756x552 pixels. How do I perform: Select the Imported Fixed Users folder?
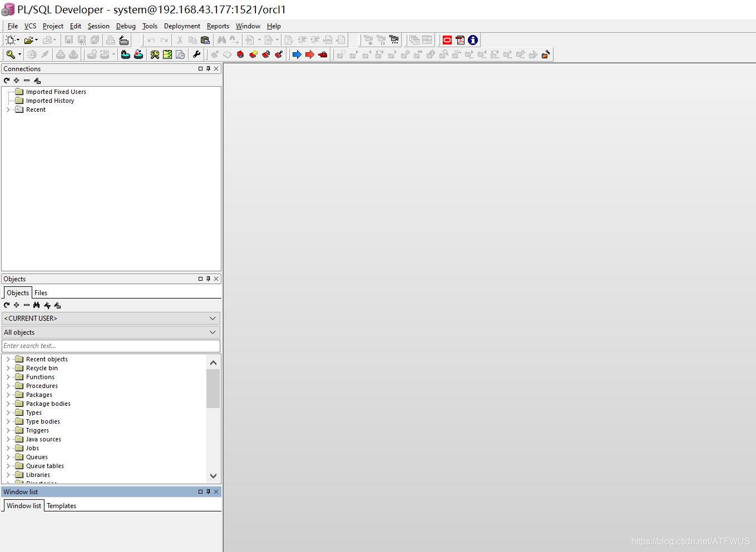(56, 92)
